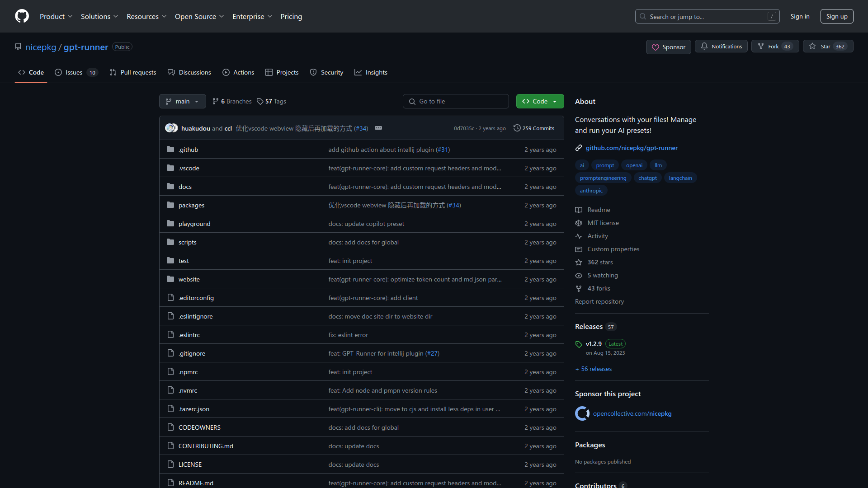Click the Report repository link
The width and height of the screenshot is (868, 488).
(x=599, y=301)
